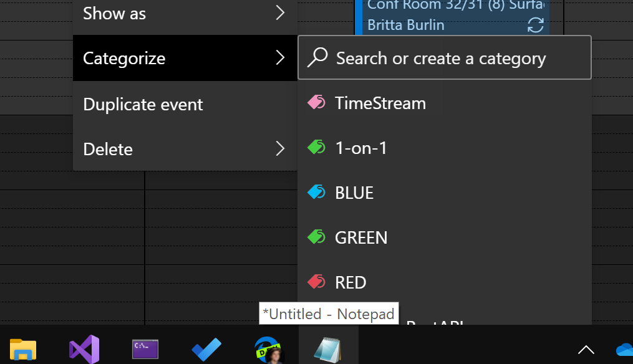
Task: Apply the RED category
Action: tap(445, 282)
